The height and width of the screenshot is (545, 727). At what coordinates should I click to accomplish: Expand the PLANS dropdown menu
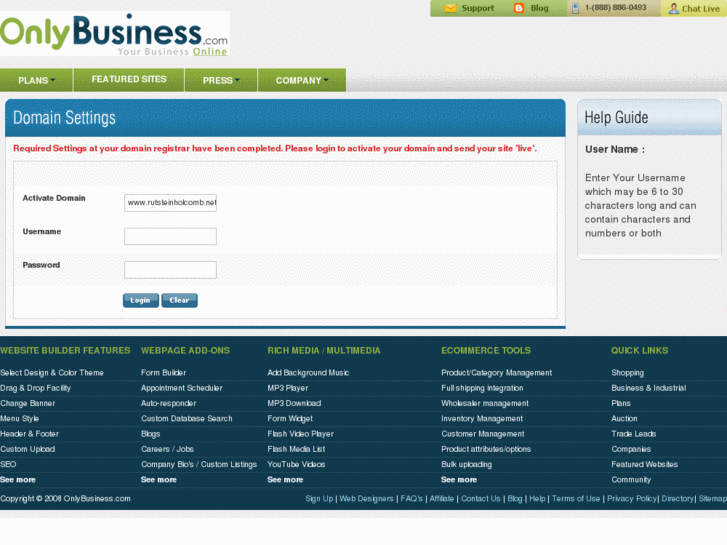pyautogui.click(x=36, y=80)
